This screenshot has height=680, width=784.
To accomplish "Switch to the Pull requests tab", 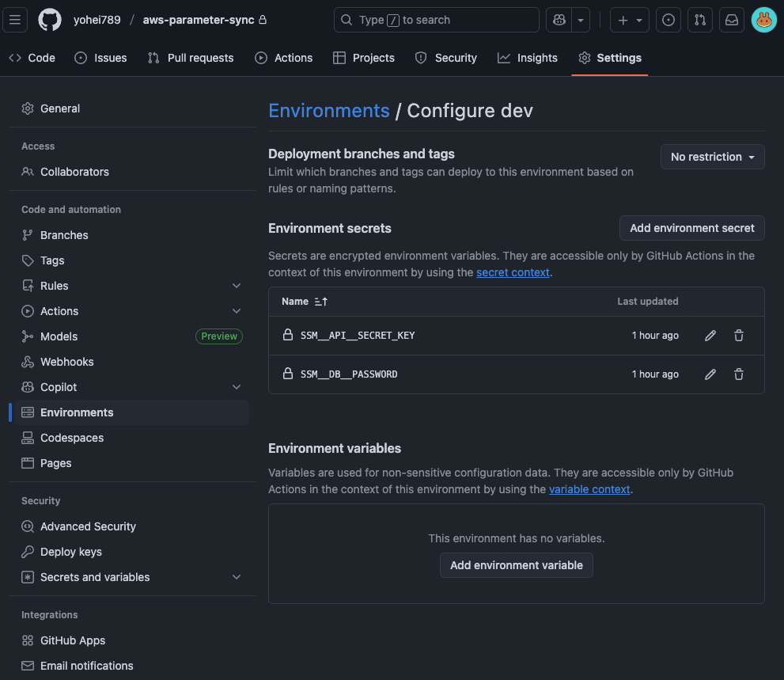I will coord(190,57).
